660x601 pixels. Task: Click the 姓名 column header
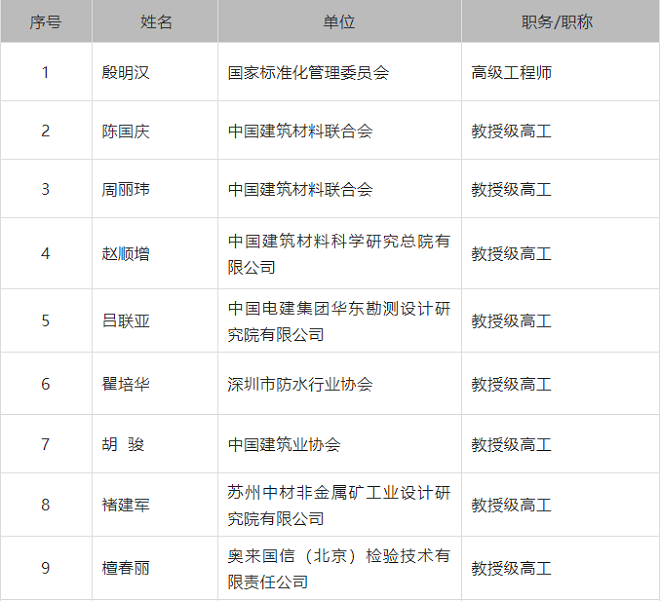point(156,22)
